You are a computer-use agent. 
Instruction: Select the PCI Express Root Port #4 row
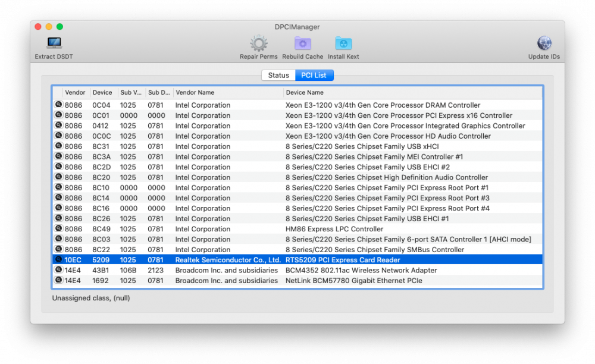click(297, 208)
